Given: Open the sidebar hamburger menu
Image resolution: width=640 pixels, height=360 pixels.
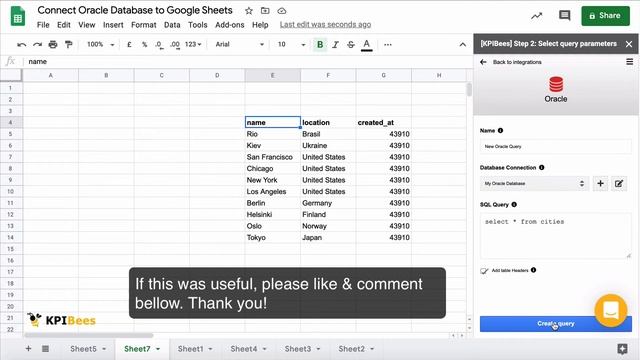Looking at the screenshot, I should pyautogui.click(x=629, y=62).
